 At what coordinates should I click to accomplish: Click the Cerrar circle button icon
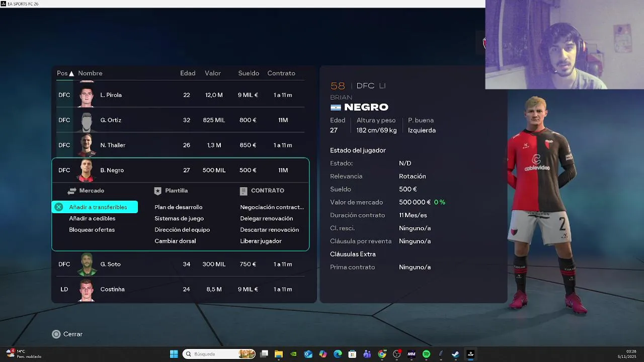(56, 334)
